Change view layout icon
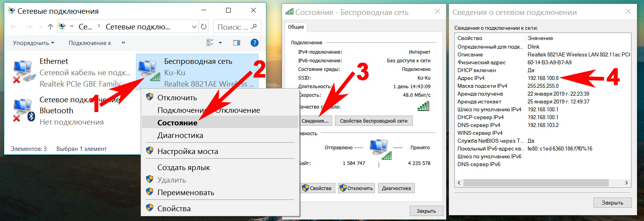The height and width of the screenshot is (221, 644). tap(210, 43)
